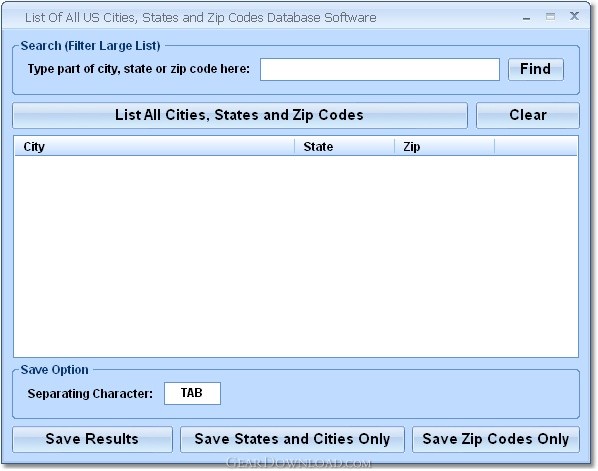The width and height of the screenshot is (598, 471).
Task: Close the database software window
Action: [574, 16]
